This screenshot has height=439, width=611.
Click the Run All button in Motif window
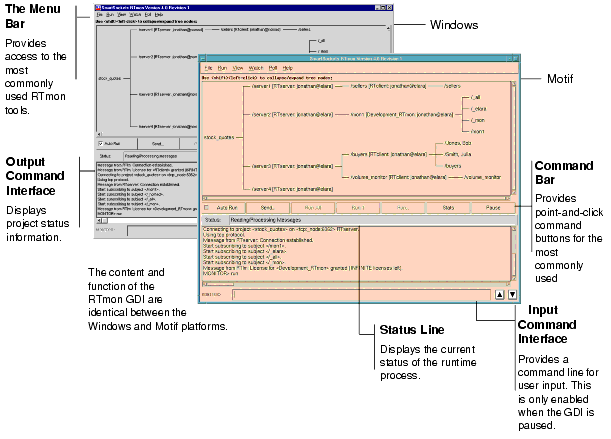click(313, 208)
